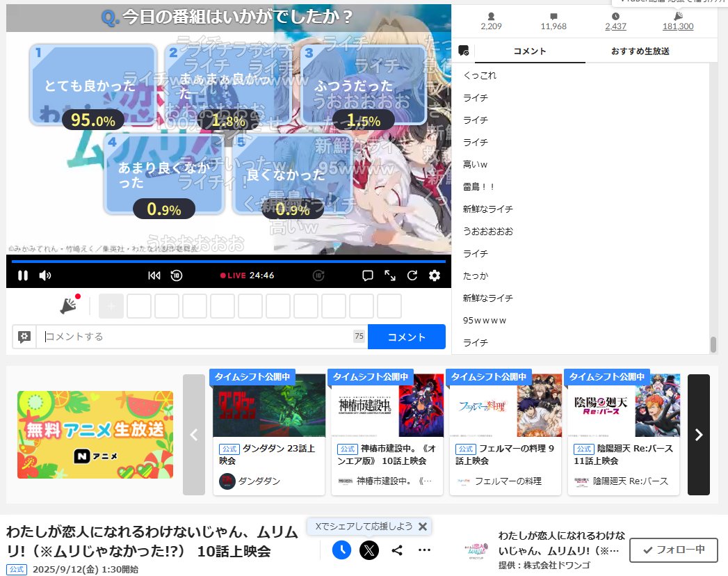
Task: Open 陰陽廻天 Re:バース 11話上映会 title
Action: (624, 454)
